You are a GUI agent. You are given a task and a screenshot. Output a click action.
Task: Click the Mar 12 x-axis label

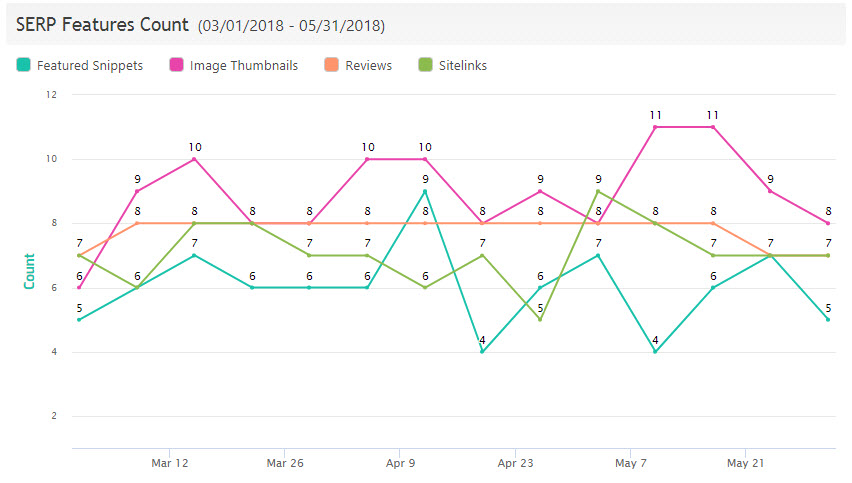pyautogui.click(x=169, y=464)
